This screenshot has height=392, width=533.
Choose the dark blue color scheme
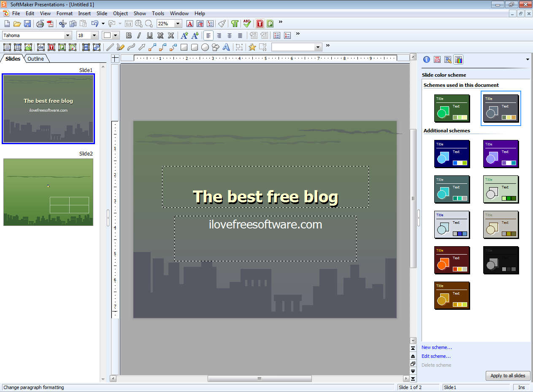pyautogui.click(x=452, y=154)
